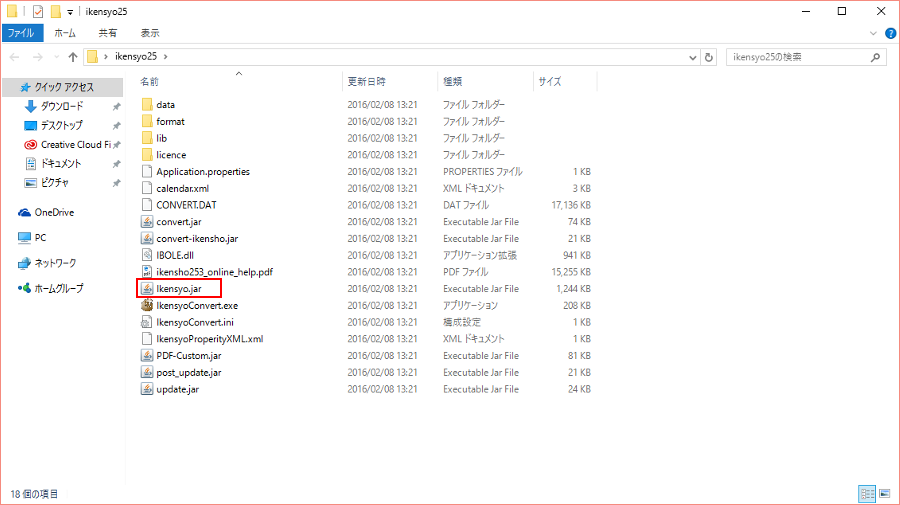Screen dimensions: 900x505
Task: Select ikensho253_online_help.pdf icon
Action: (147, 271)
